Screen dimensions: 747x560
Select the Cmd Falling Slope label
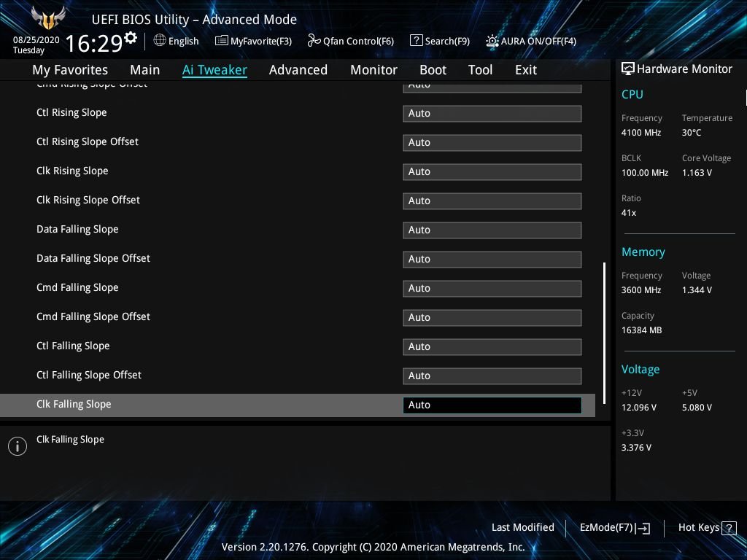[x=77, y=287]
